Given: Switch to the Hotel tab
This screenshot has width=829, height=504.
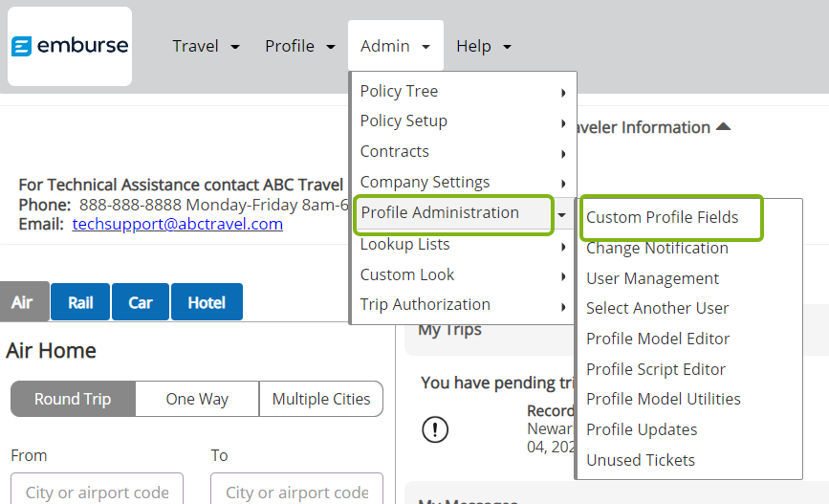Looking at the screenshot, I should click(x=207, y=302).
